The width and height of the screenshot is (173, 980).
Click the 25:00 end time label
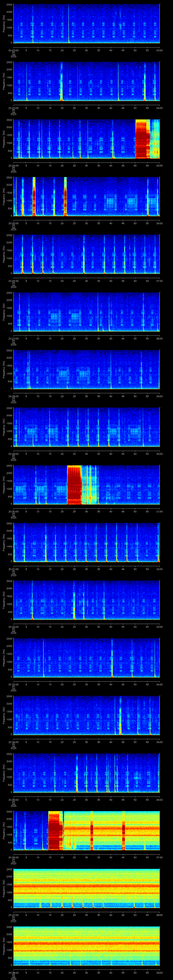coord(159,166)
